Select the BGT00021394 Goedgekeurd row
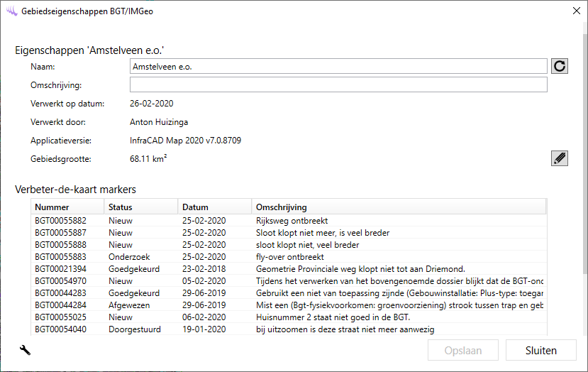 point(288,269)
